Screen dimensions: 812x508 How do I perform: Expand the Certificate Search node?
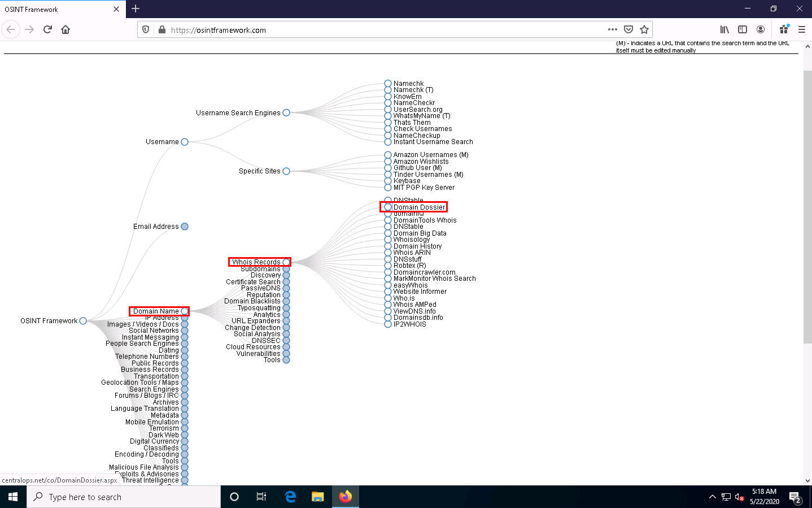point(286,282)
